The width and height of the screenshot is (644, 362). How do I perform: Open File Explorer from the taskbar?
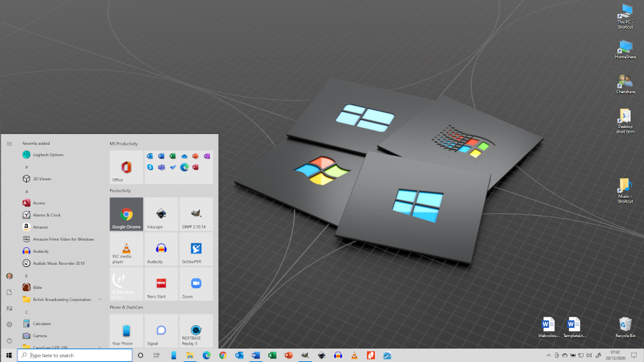(190, 355)
